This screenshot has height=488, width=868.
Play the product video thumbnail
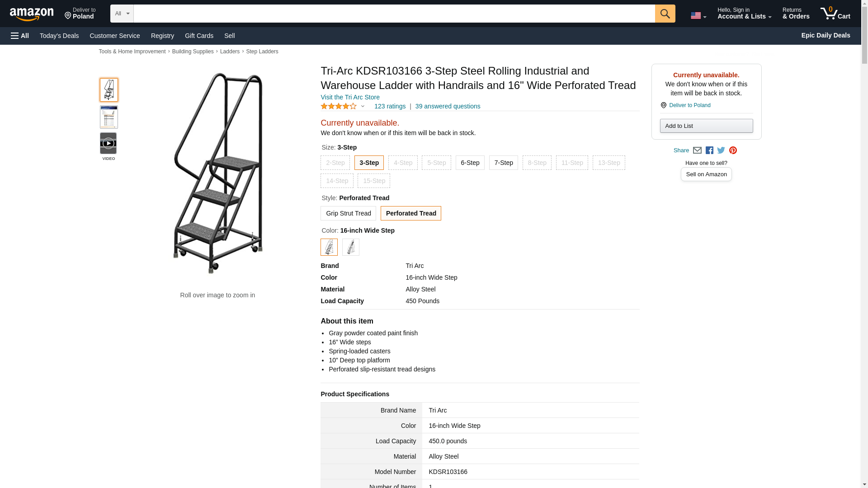click(108, 143)
